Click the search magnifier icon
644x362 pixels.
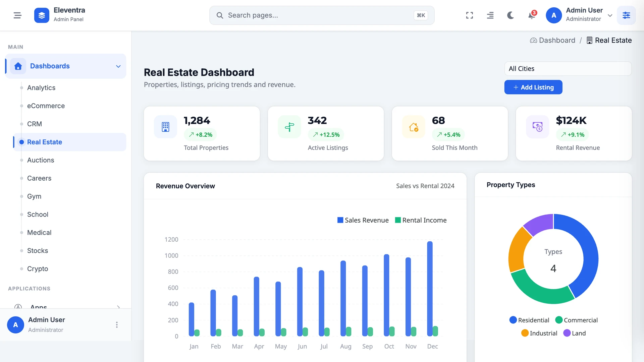coord(220,15)
